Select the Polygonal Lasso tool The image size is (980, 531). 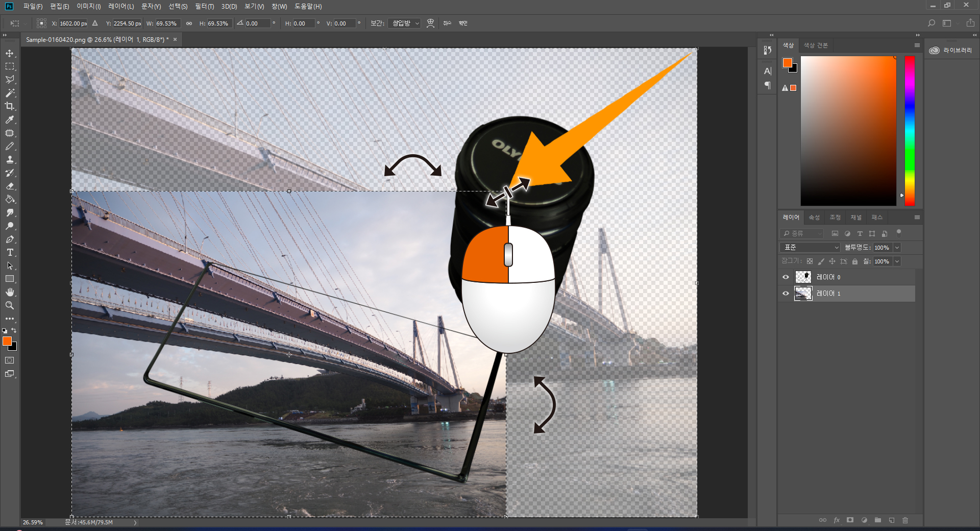[10, 80]
